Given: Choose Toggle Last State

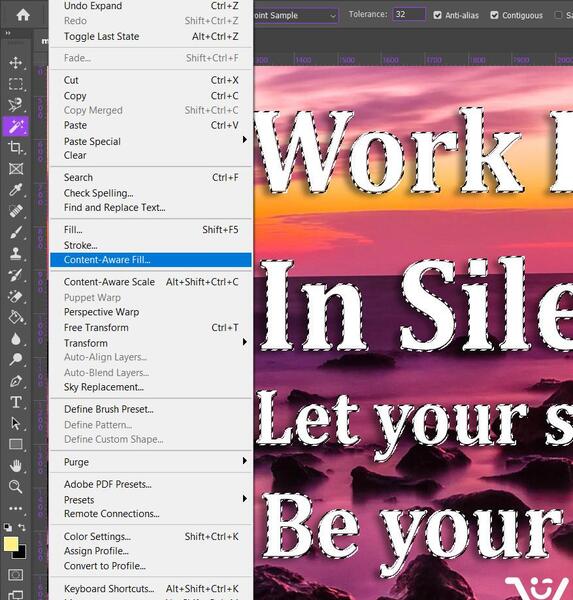Looking at the screenshot, I should 151,36.
